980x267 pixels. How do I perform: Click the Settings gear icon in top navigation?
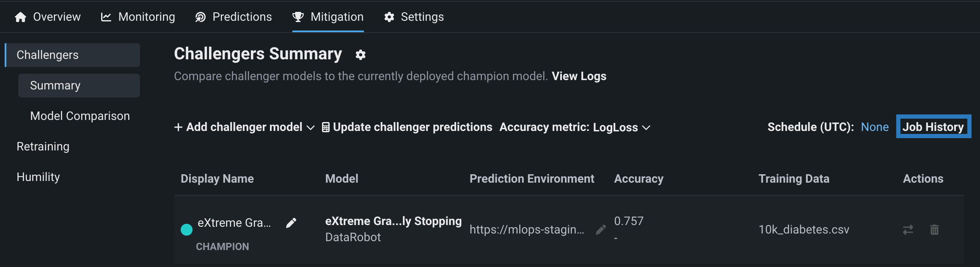click(389, 17)
